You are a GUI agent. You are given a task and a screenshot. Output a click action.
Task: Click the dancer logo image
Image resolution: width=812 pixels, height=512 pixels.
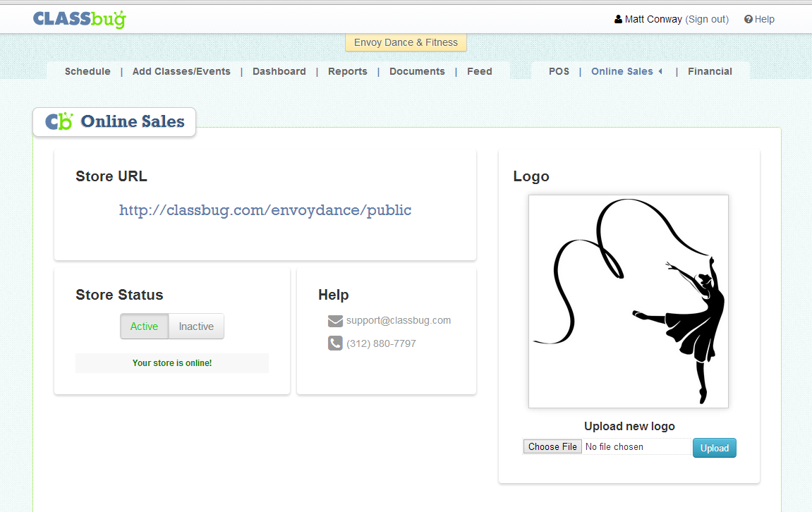pos(628,301)
